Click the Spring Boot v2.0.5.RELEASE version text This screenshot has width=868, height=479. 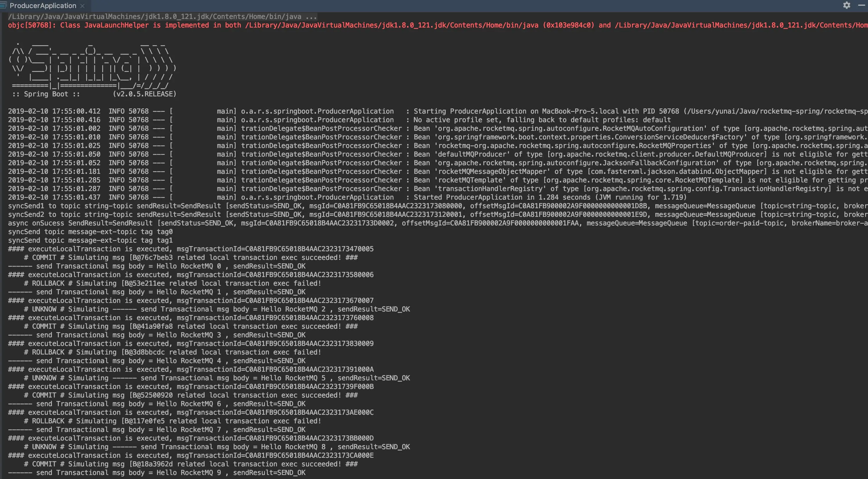point(144,94)
